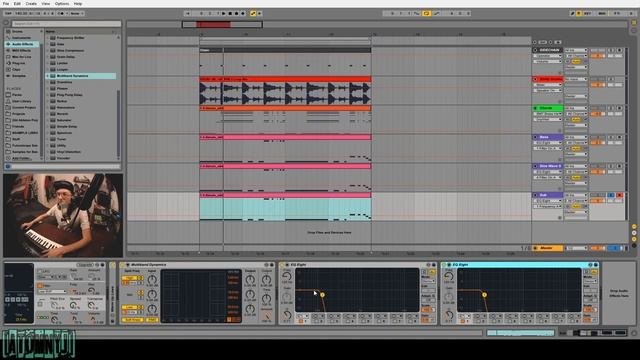The width and height of the screenshot is (640, 360).
Task: Toggle Auto monitoring on the SIDECHAIN track
Action: [x=576, y=61]
